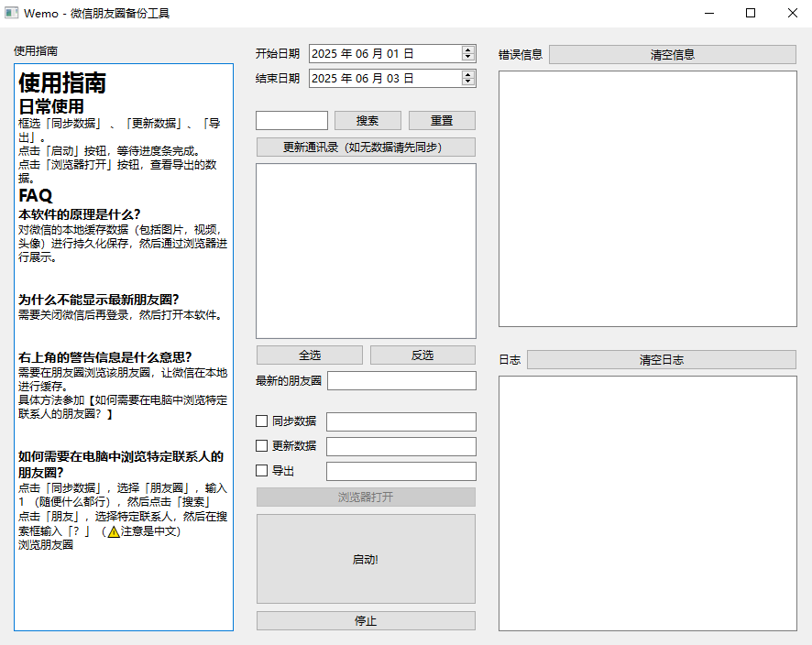Click the 导出 progress bar
Viewport: 812px width, 645px height.
401,472
